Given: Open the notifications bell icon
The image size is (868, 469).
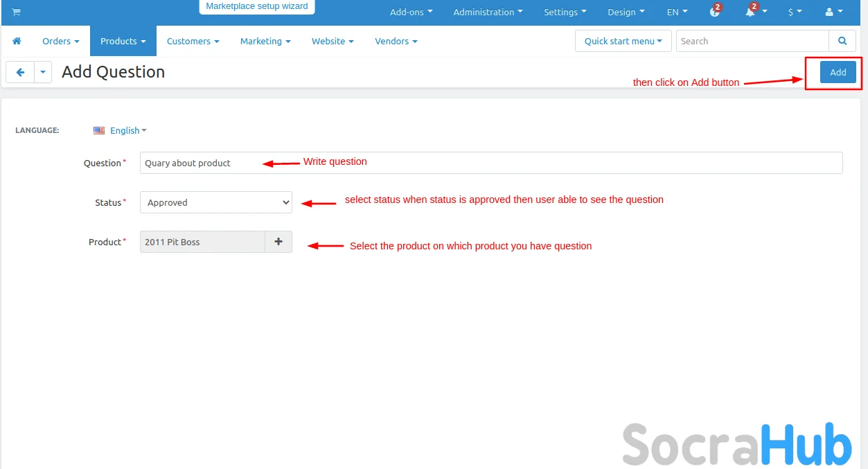Looking at the screenshot, I should pyautogui.click(x=751, y=12).
